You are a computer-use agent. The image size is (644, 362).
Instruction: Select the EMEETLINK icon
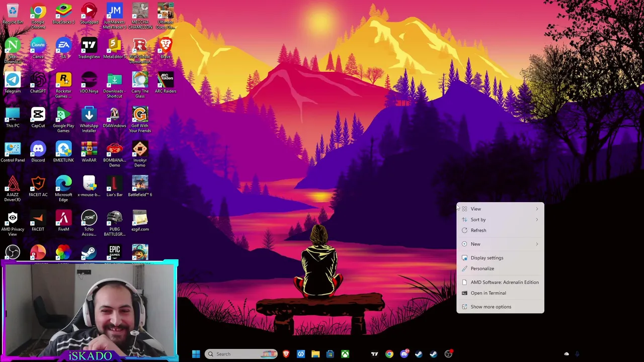pos(63,152)
